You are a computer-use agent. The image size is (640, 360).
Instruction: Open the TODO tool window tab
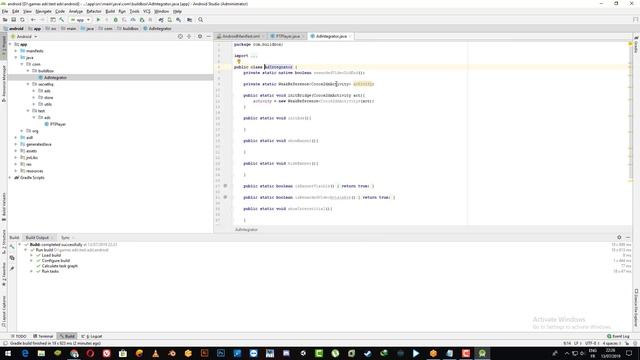(18, 336)
